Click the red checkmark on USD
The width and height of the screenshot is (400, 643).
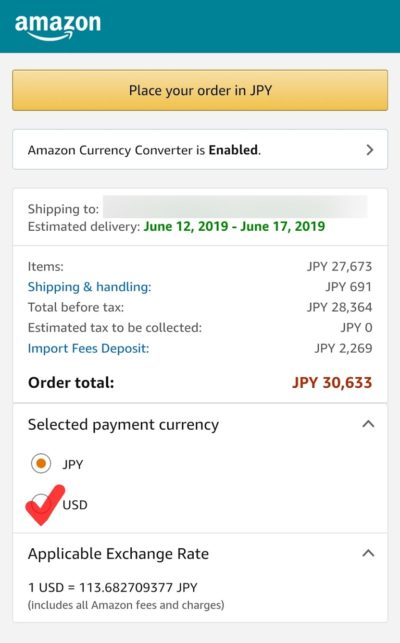tap(45, 505)
